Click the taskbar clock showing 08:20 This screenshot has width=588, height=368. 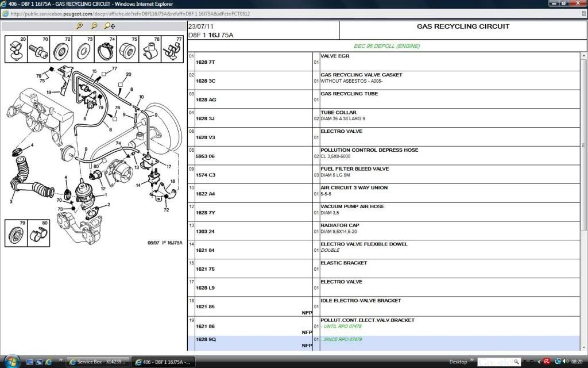pos(577,362)
